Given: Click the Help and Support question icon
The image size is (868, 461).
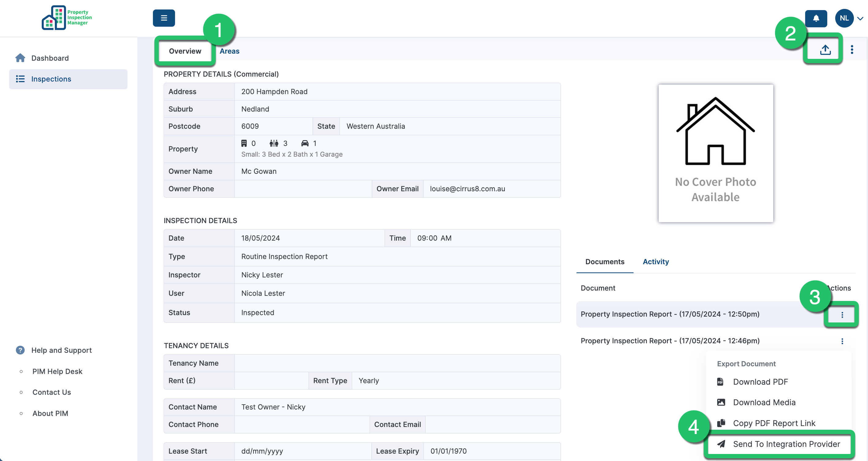Looking at the screenshot, I should (20, 350).
